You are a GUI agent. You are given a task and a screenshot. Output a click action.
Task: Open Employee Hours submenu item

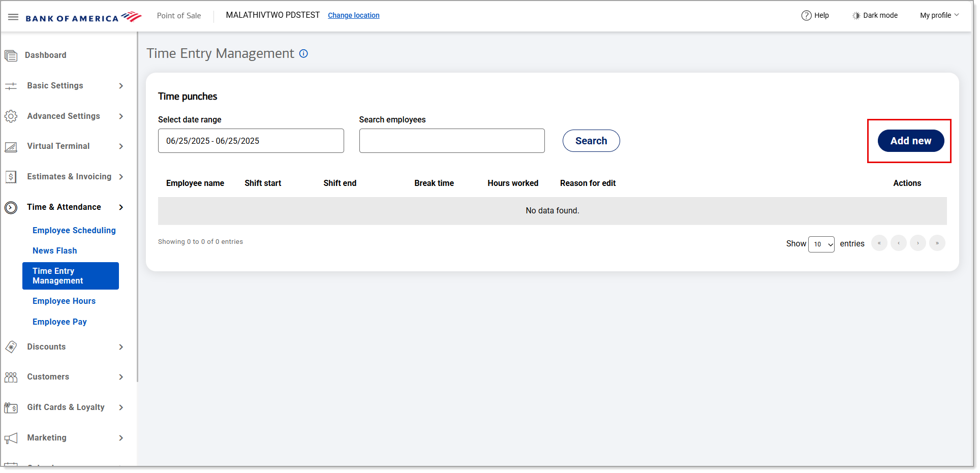click(64, 301)
